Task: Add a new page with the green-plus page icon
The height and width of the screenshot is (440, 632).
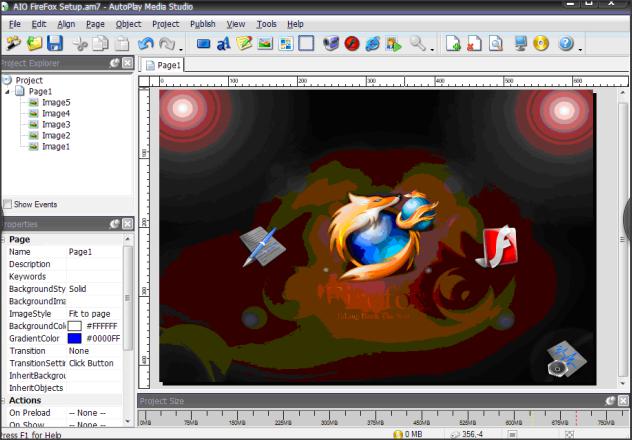Action: coord(453,43)
